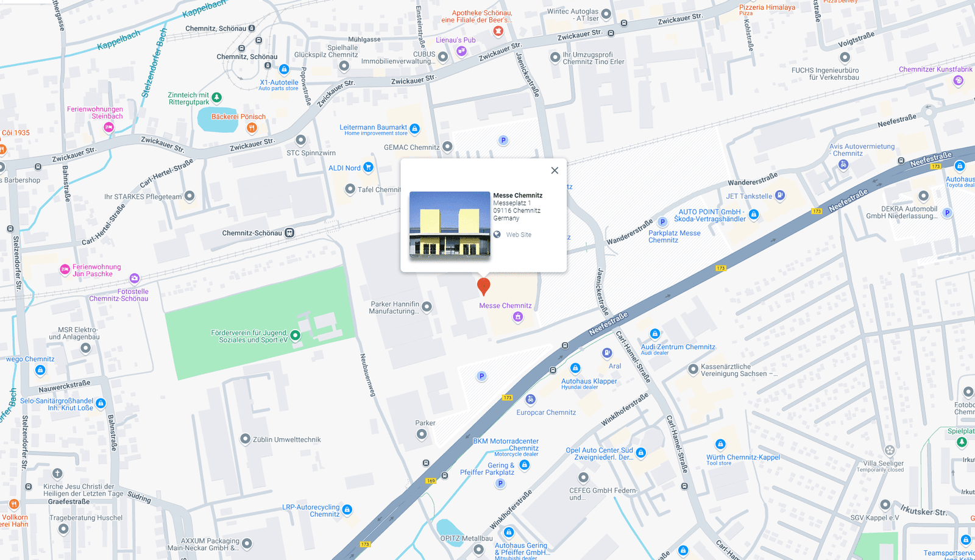Select the Parker marker near Neubauernweg
Viewport: 975px width, 560px height.
pos(422,434)
